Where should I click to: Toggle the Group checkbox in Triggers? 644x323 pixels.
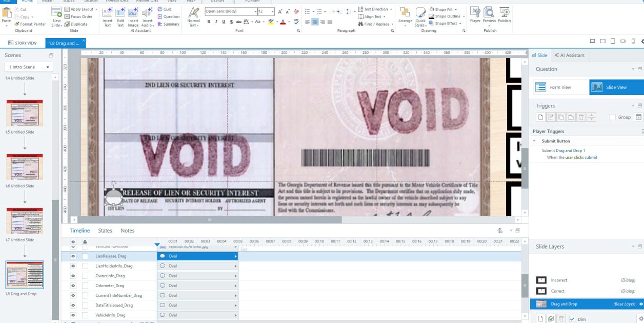point(612,117)
